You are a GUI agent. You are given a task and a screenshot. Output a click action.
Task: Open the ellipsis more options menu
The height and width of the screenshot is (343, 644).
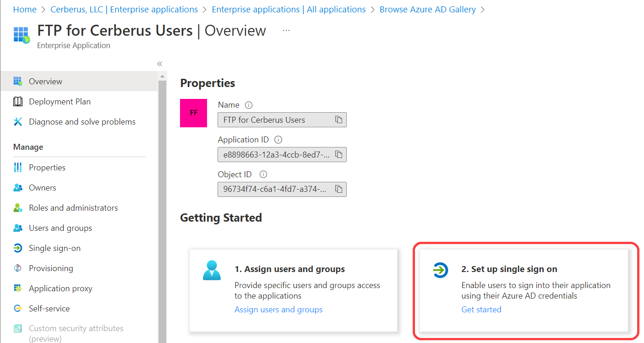pyautogui.click(x=286, y=31)
